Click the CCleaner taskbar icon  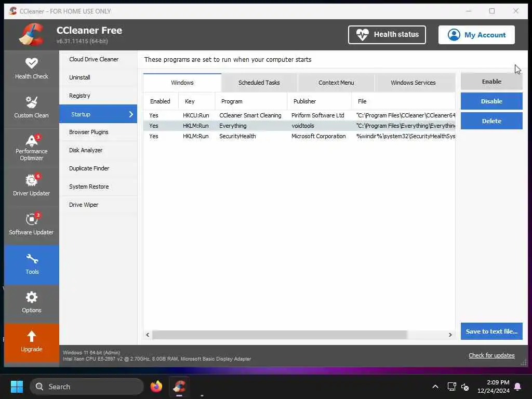click(x=179, y=387)
